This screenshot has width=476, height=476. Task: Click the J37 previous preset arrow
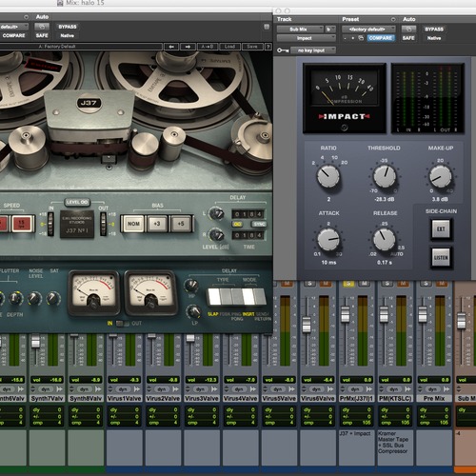coord(171,47)
